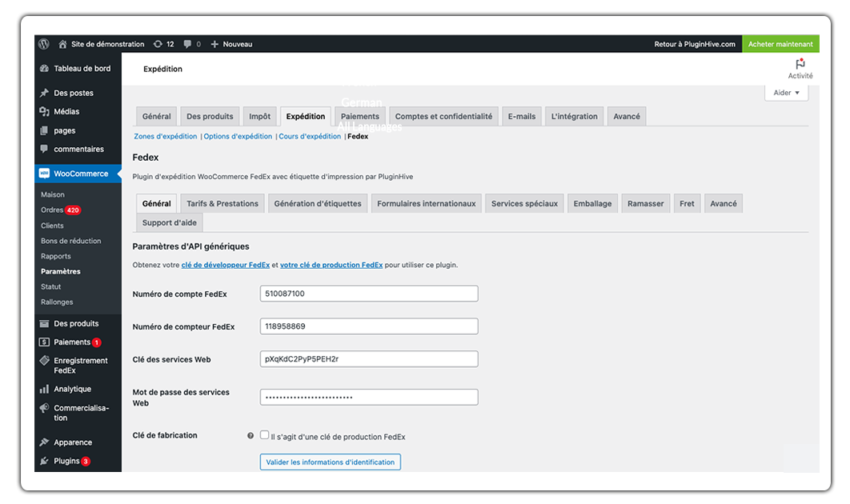Open the Formulaires internationaux tab
Image resolution: width=850 pixels, height=504 pixels.
(427, 204)
